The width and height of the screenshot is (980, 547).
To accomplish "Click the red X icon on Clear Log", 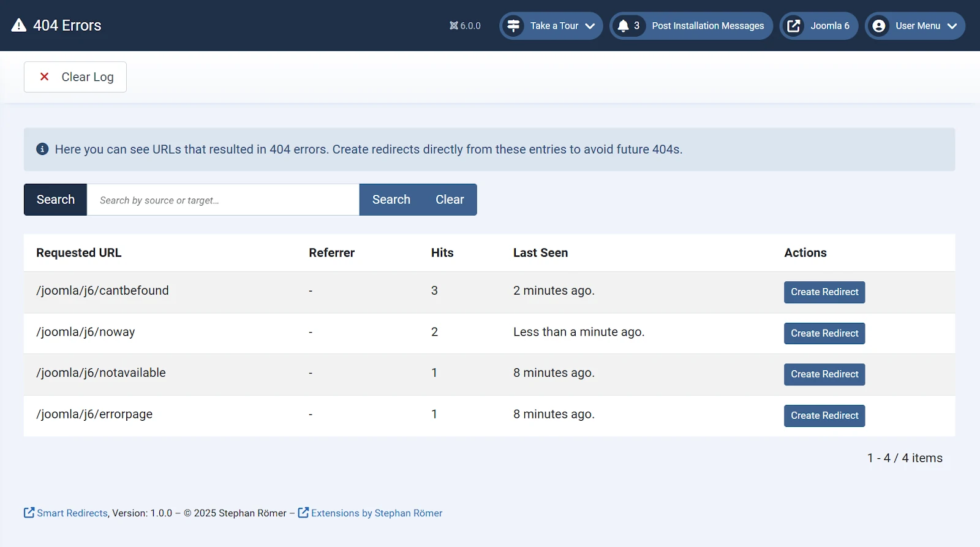I will tap(44, 77).
